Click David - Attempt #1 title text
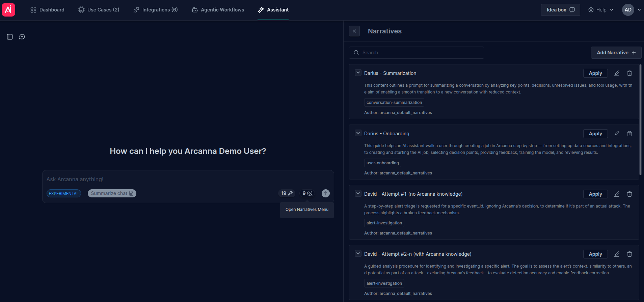The height and width of the screenshot is (302, 644). [413, 194]
